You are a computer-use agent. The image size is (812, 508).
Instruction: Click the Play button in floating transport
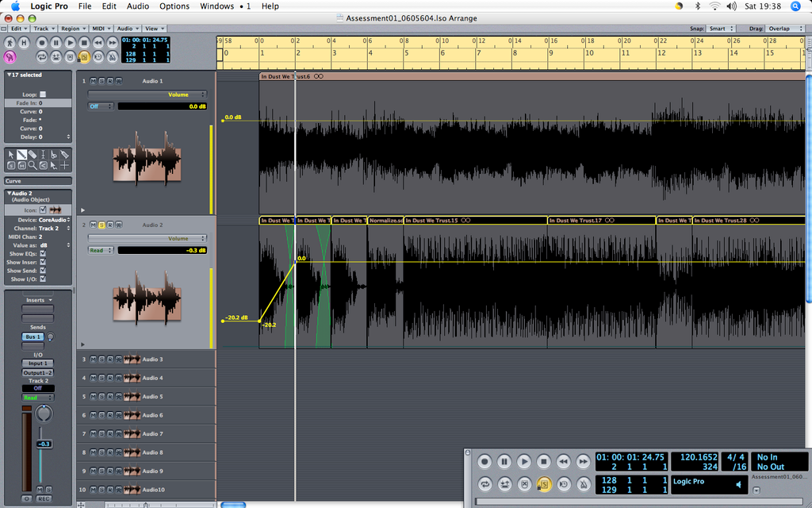tap(523, 461)
